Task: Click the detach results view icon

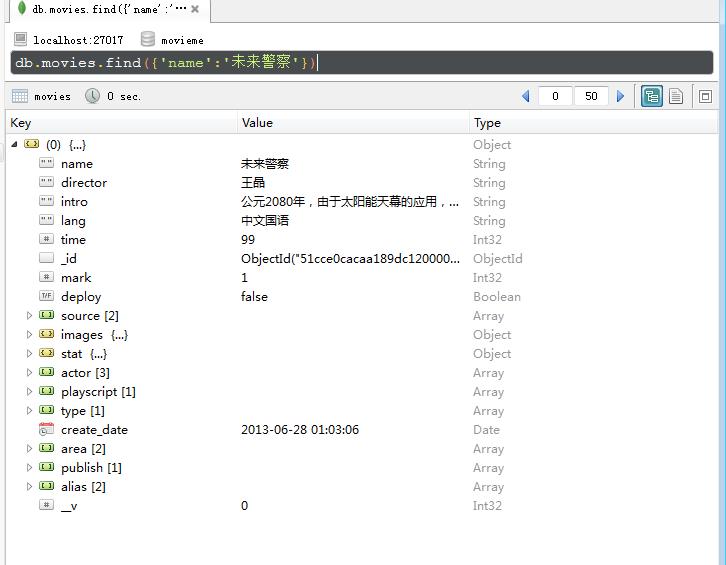Action: pos(705,96)
